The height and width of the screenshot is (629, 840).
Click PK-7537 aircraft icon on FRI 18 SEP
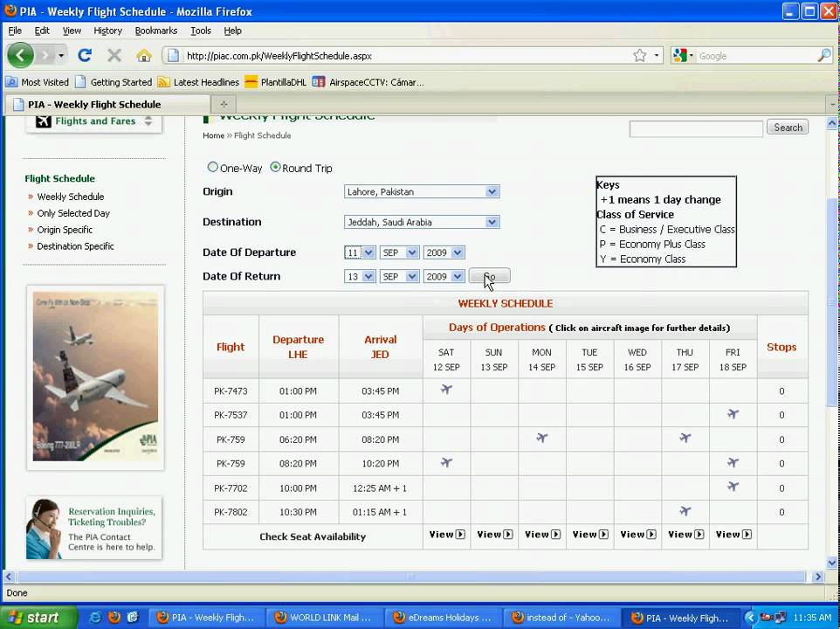733,413
